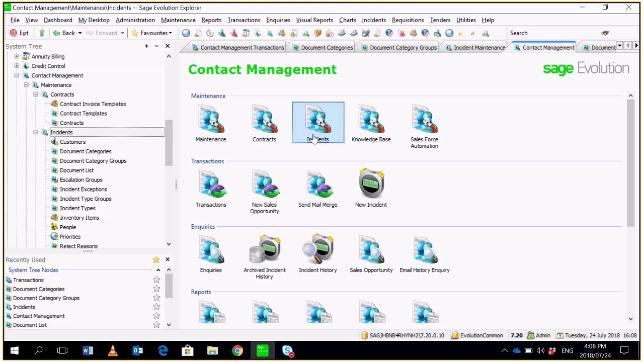Create a New Incident
This screenshot has height=362, width=644.
click(371, 189)
